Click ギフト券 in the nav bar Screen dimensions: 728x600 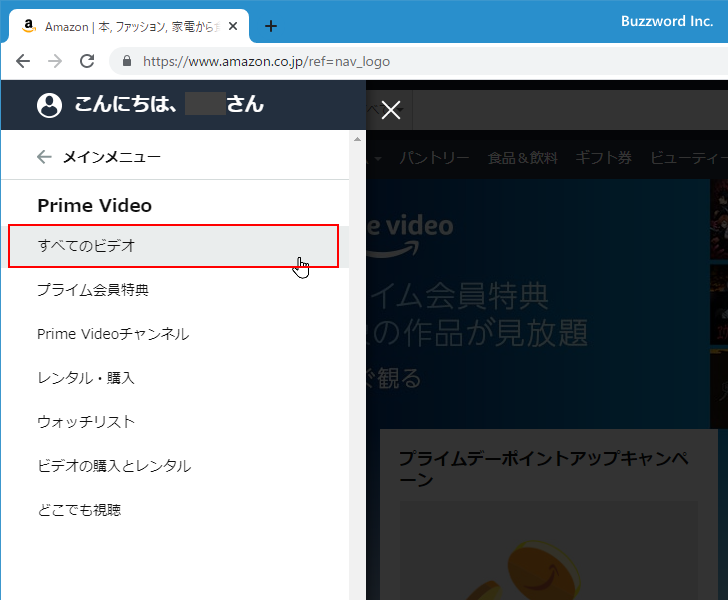[603, 158]
